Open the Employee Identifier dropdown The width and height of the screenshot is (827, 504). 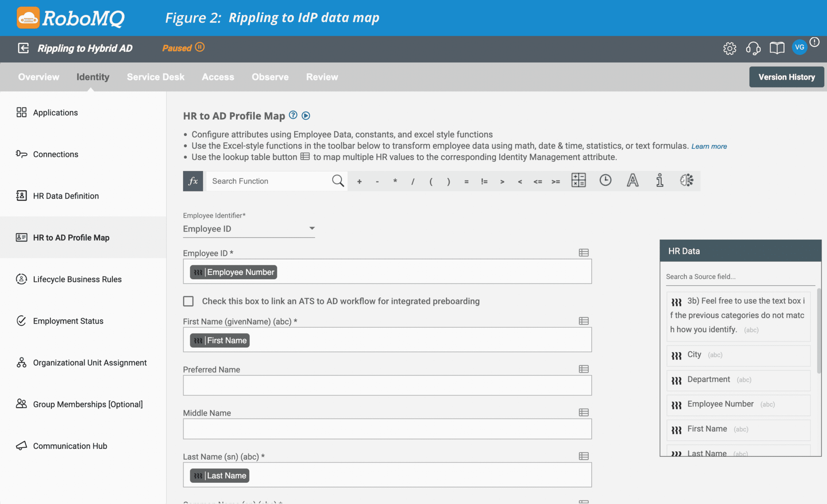[x=312, y=228]
